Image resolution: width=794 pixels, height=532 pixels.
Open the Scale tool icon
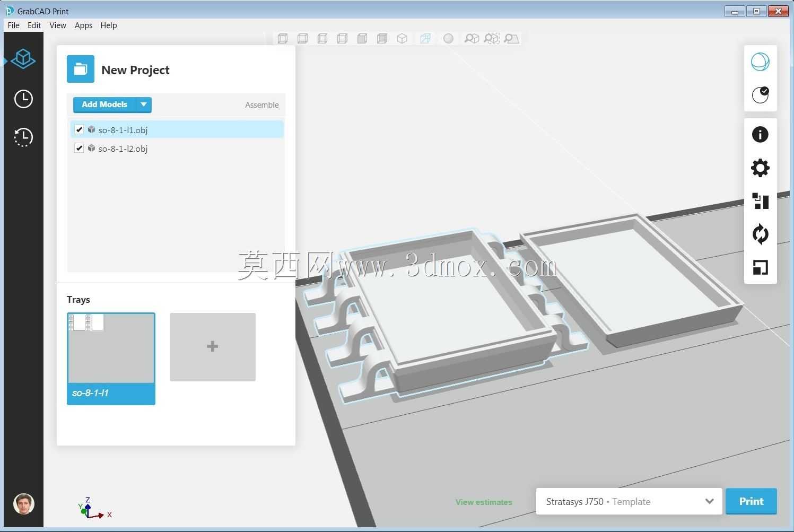point(760,267)
